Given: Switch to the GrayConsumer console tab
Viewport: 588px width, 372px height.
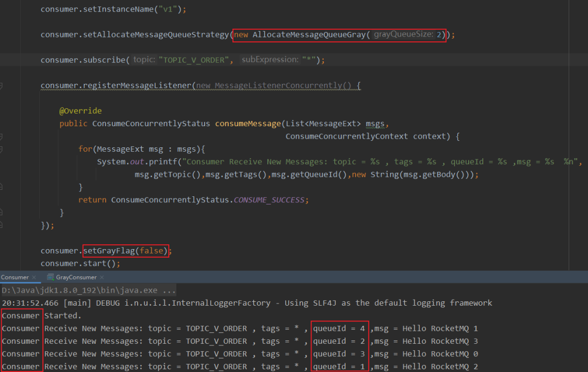Looking at the screenshot, I should click(x=76, y=277).
